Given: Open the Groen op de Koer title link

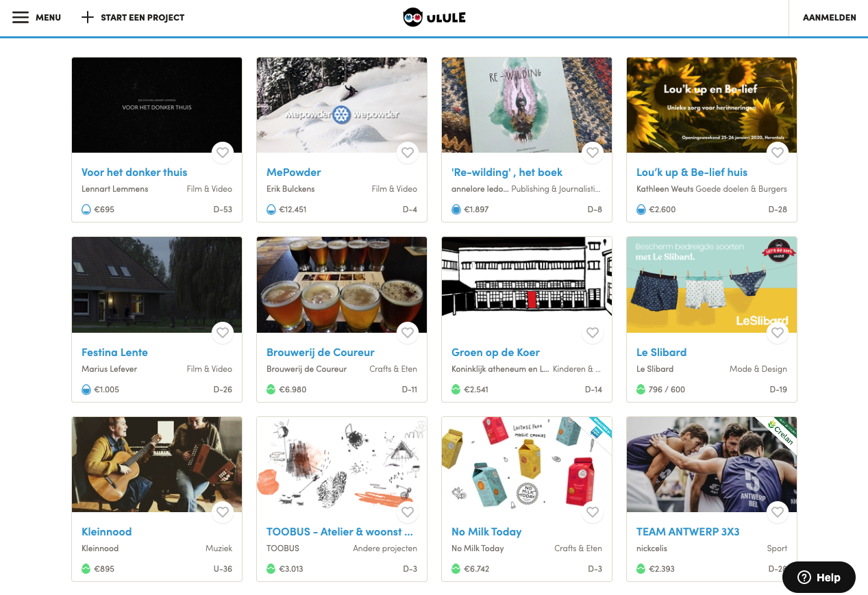Looking at the screenshot, I should [495, 353].
